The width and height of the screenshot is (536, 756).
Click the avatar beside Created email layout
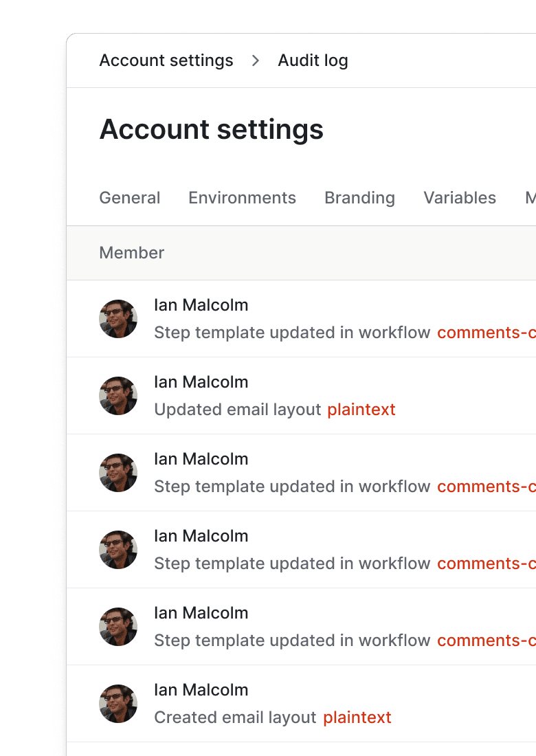click(118, 704)
